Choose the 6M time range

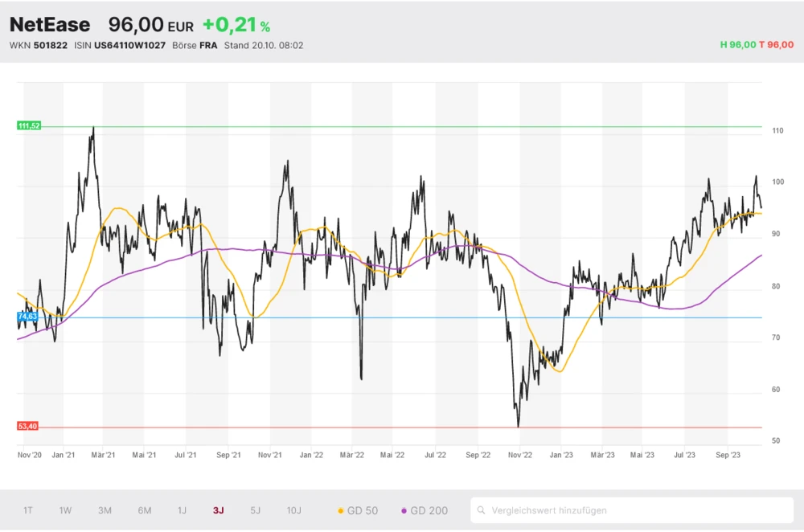(x=145, y=510)
